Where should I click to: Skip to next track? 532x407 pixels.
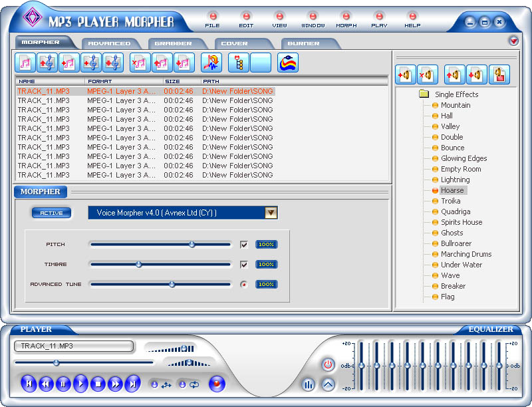[x=132, y=384]
